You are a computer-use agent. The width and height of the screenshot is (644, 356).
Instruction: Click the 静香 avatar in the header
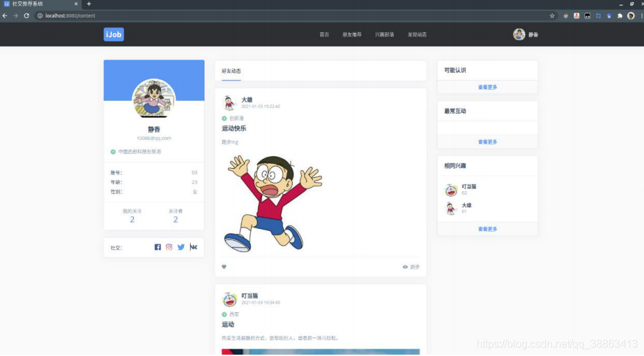point(519,34)
